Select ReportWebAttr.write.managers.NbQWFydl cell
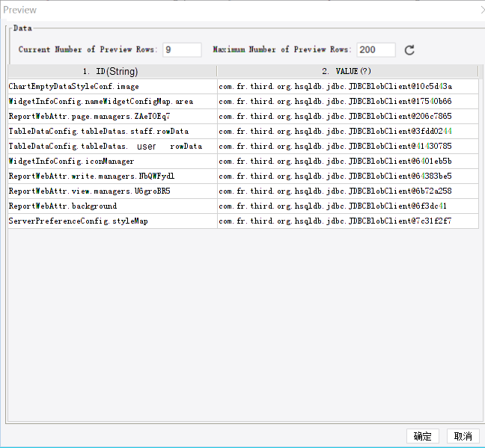 [x=112, y=177]
